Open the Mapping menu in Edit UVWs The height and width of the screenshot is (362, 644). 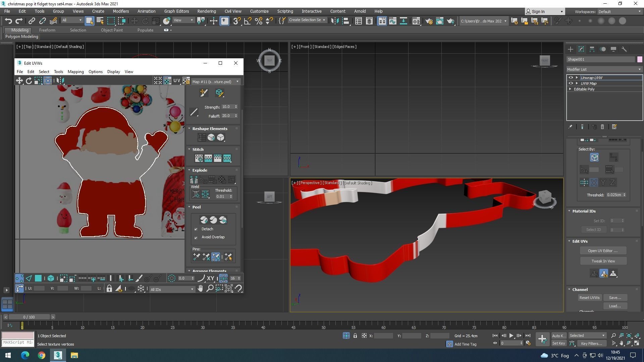click(75, 72)
